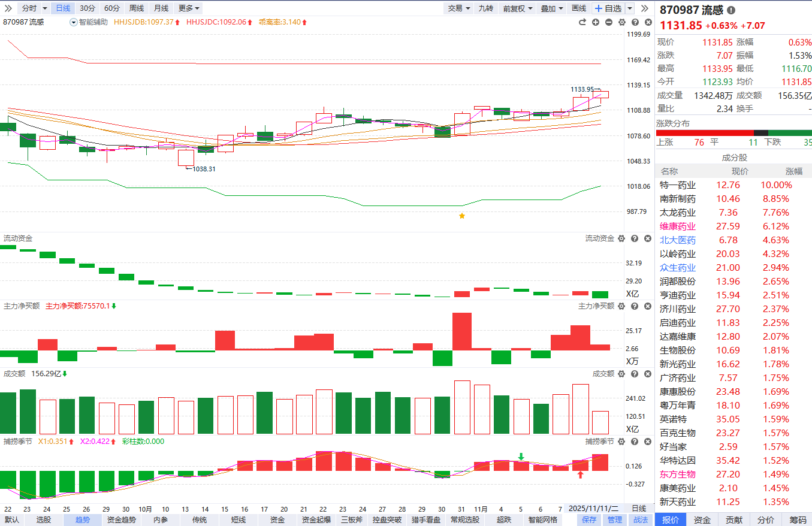Open the 前复权 adjustment dropdown

coord(518,8)
